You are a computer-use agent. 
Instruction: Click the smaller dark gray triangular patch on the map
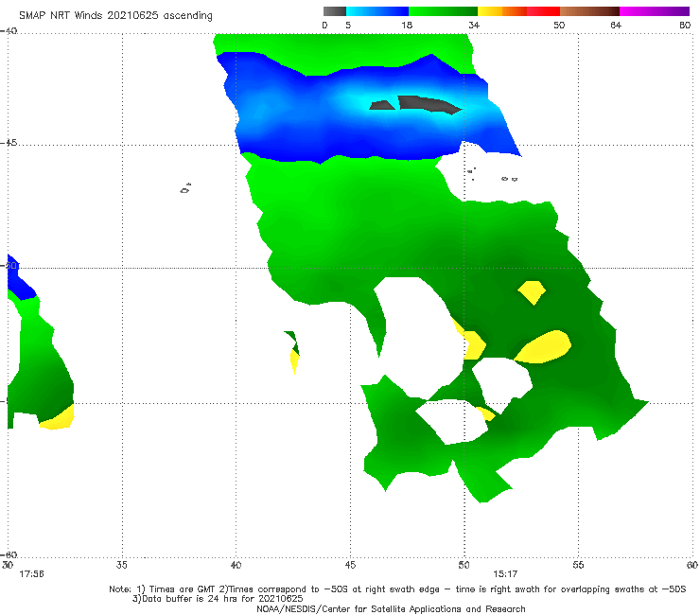pos(382,105)
